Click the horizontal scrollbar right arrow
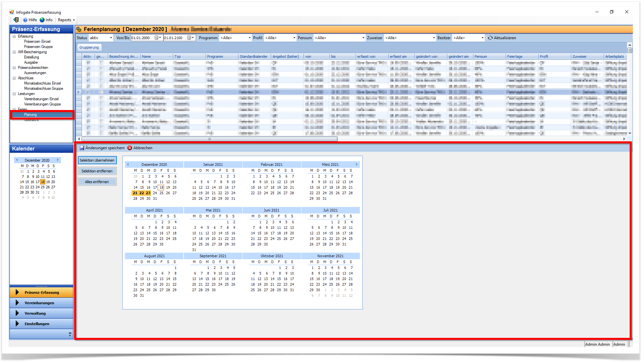The height and width of the screenshot is (363, 644). (x=624, y=139)
